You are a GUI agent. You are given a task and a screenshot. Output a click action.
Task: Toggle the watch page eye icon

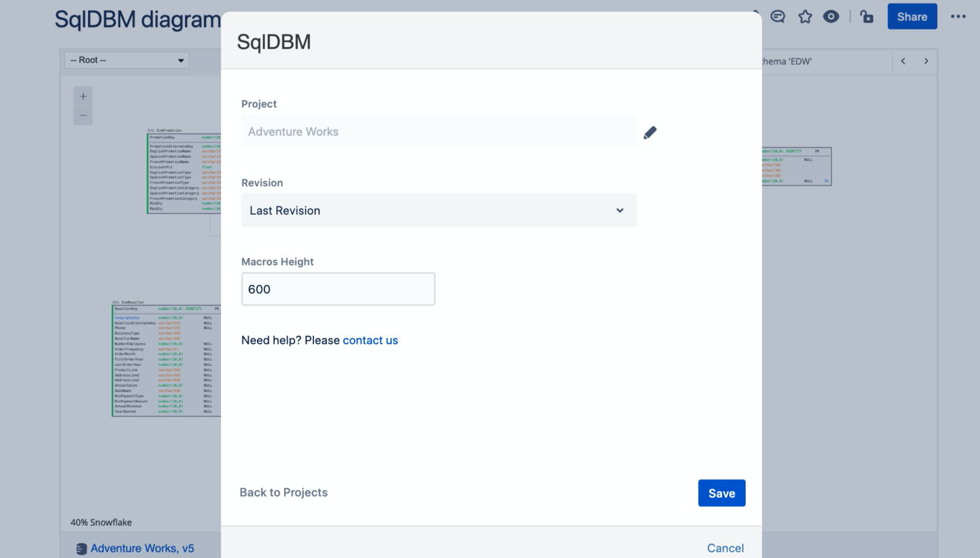pos(831,17)
